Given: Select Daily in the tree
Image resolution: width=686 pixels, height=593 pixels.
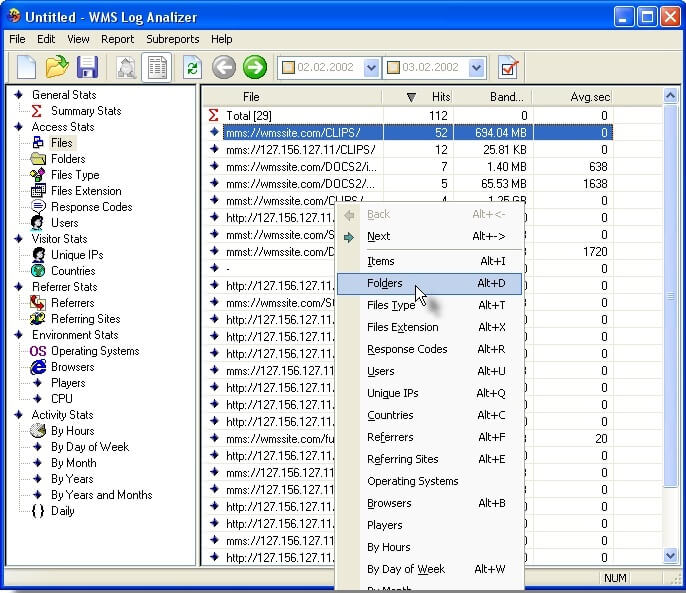Looking at the screenshot, I should [63, 511].
